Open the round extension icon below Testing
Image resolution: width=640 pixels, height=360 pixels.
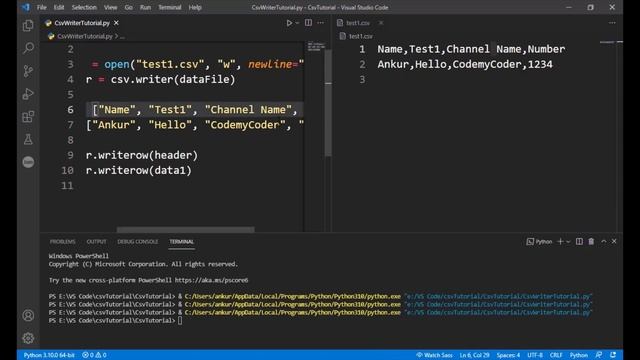28,162
